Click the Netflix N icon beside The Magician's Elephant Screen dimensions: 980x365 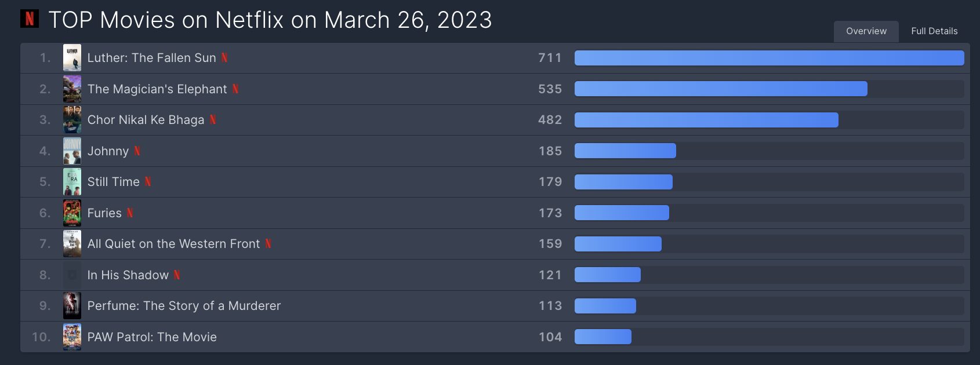[x=235, y=89]
